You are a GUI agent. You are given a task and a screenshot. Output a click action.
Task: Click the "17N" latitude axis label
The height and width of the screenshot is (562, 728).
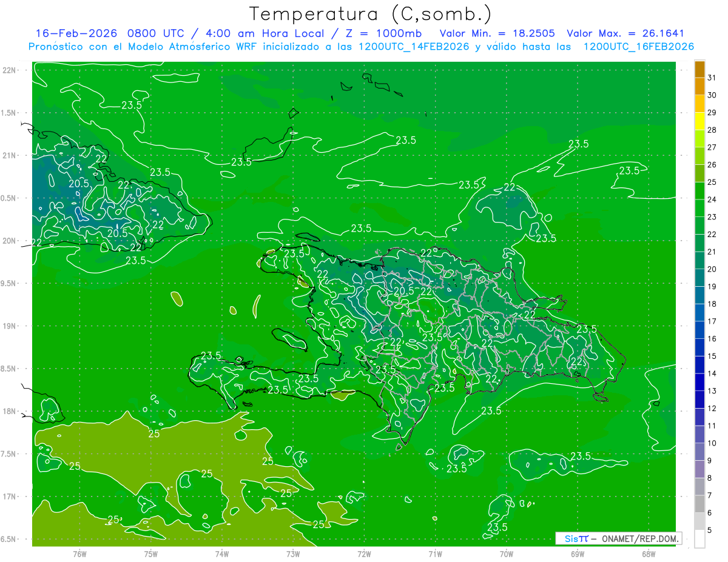[9, 497]
